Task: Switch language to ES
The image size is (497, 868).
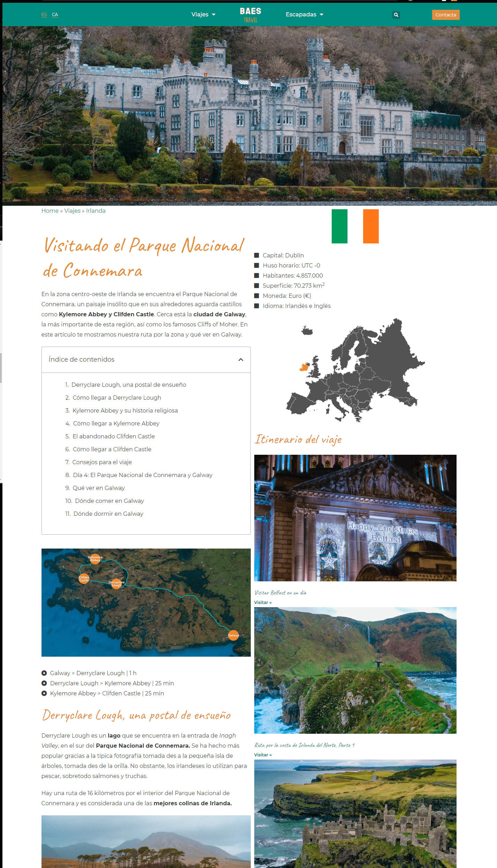Action: 44,15
